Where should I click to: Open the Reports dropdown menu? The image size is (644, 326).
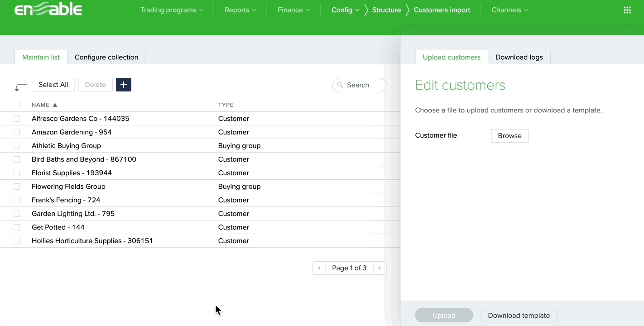pos(240,10)
